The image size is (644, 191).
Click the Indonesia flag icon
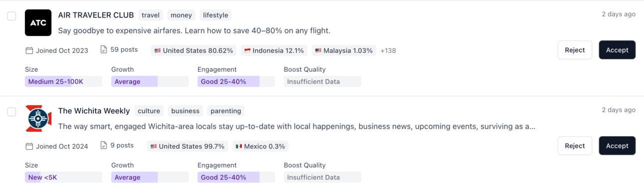pyautogui.click(x=247, y=50)
